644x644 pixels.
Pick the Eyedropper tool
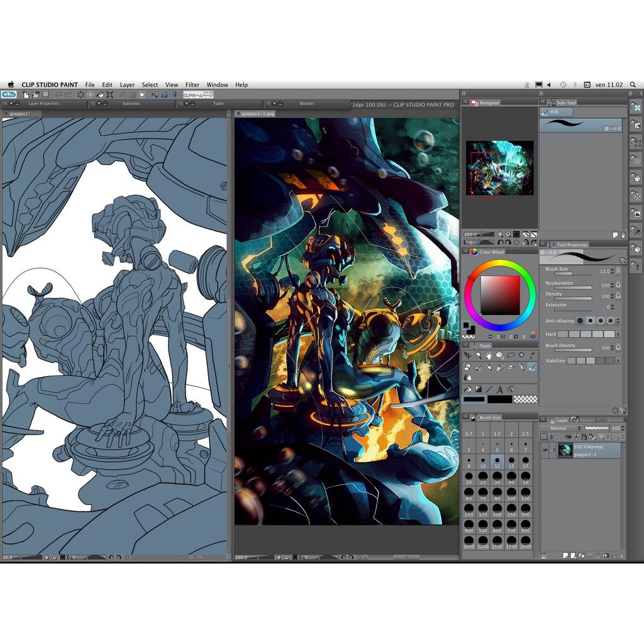tap(532, 355)
